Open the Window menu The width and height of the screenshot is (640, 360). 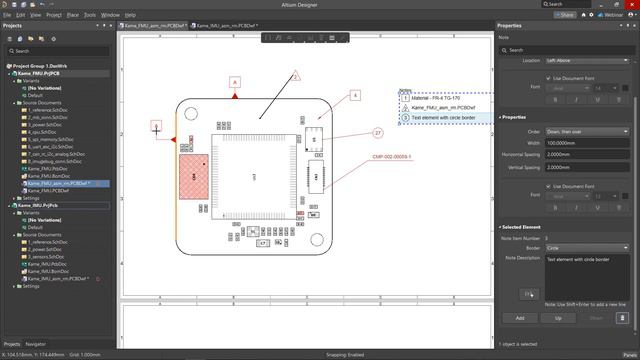coord(110,15)
